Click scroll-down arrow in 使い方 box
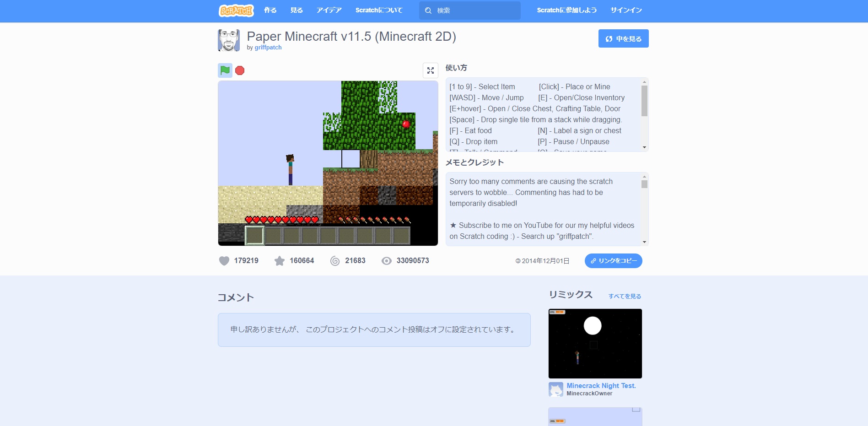The image size is (868, 426). pos(644,147)
